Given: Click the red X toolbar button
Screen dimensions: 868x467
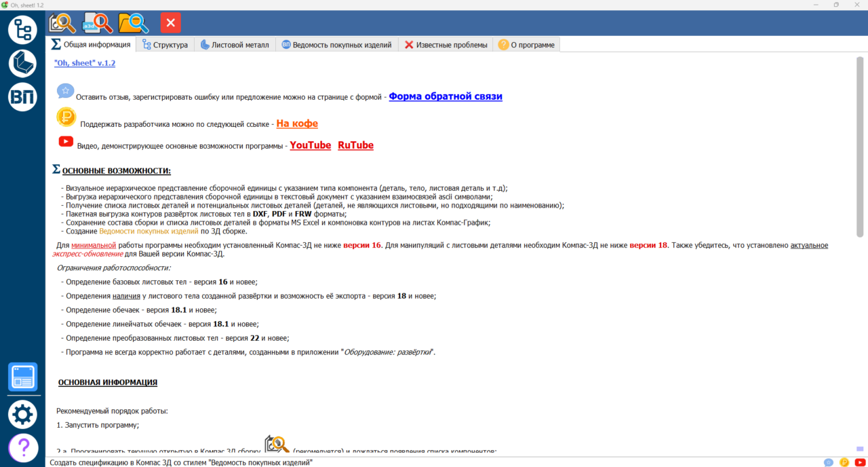Looking at the screenshot, I should click(x=171, y=23).
